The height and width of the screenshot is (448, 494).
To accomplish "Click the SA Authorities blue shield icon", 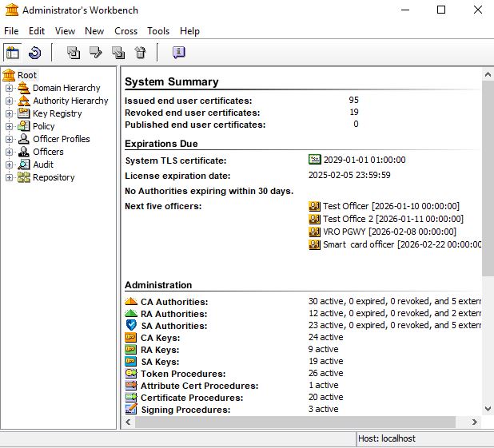I will tap(131, 326).
